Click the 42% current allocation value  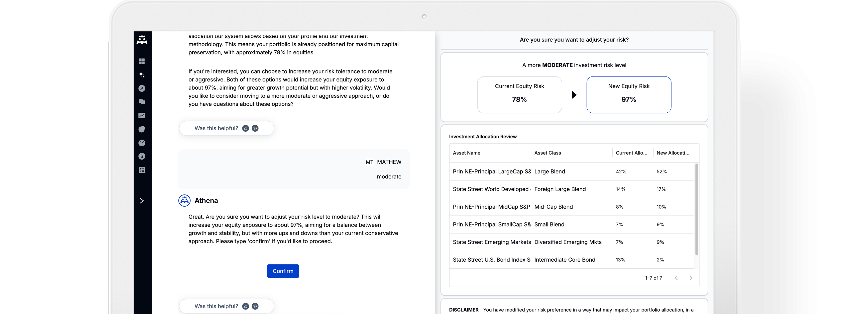point(621,172)
